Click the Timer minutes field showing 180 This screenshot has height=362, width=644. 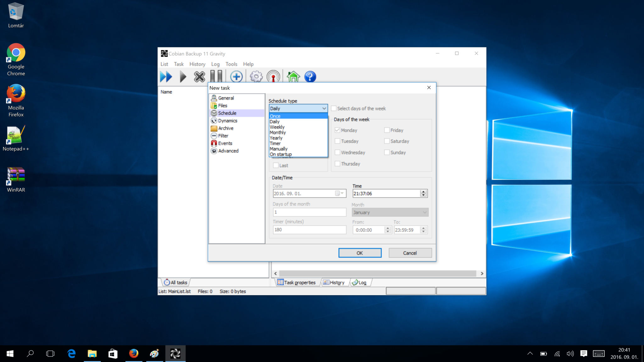coord(309,230)
